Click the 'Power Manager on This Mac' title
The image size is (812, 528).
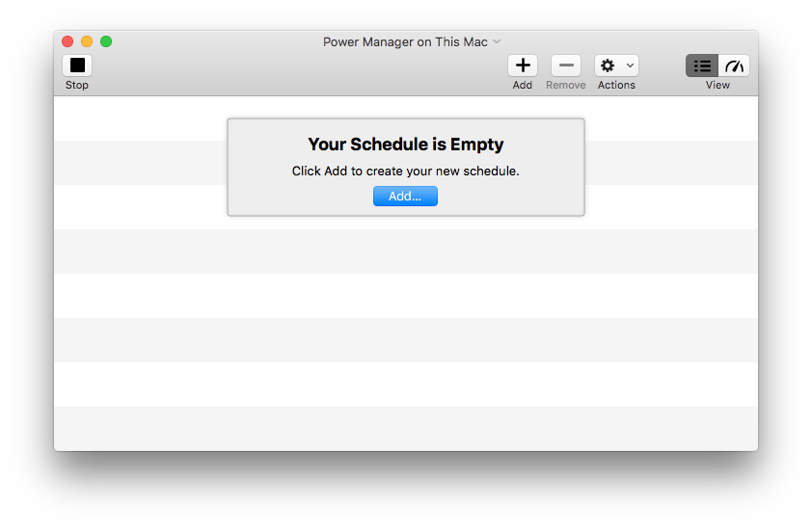[405, 41]
